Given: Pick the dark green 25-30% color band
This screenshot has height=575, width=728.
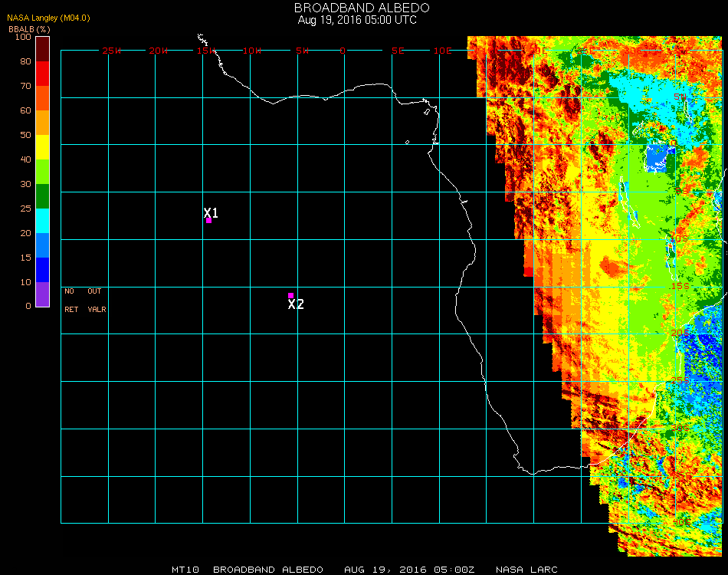Looking at the screenshot, I should tap(42, 196).
